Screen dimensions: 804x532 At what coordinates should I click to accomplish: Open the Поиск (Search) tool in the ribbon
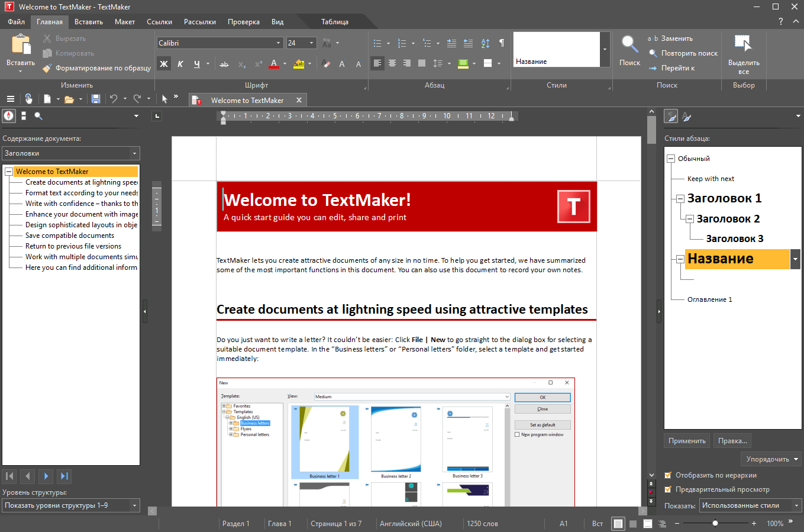629,52
